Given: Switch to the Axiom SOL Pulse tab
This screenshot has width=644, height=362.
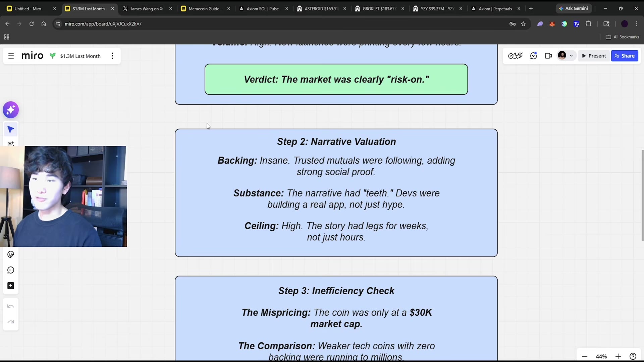Looking at the screenshot, I should 263,9.
